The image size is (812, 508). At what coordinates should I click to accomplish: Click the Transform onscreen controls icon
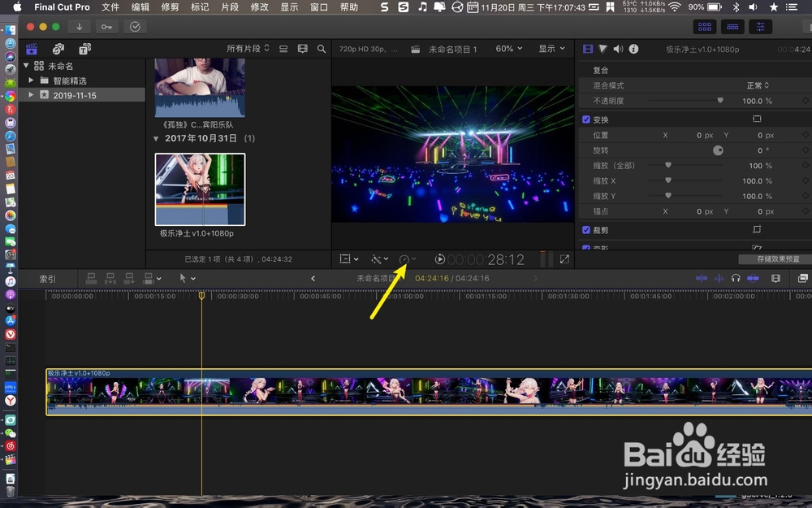point(757,119)
